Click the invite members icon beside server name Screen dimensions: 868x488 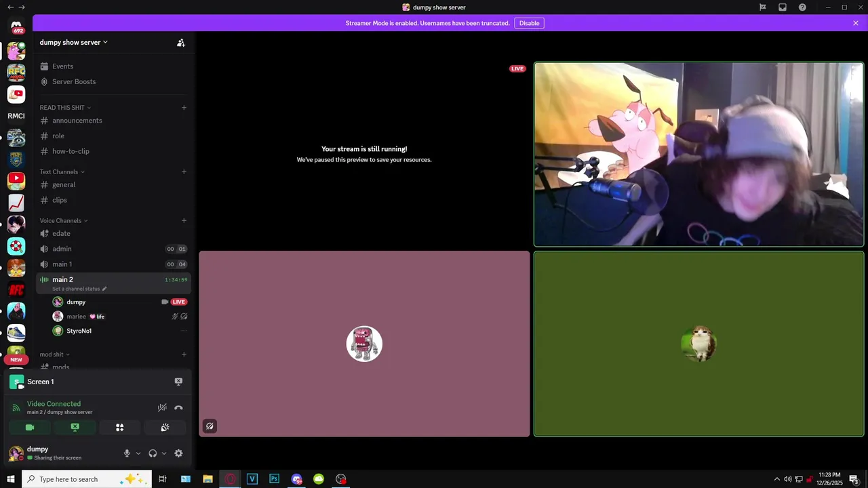(181, 42)
